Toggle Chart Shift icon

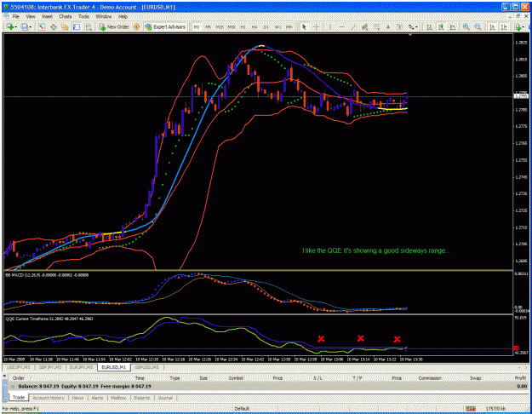point(504,26)
